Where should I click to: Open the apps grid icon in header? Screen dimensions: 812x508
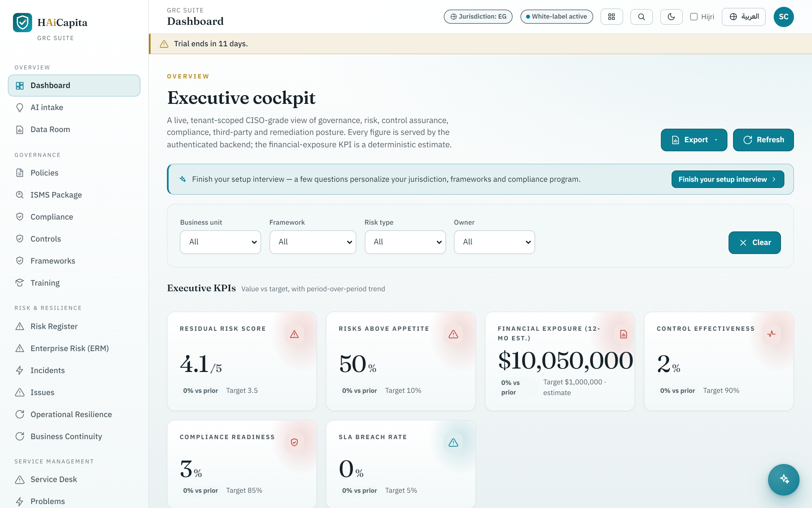[611, 17]
